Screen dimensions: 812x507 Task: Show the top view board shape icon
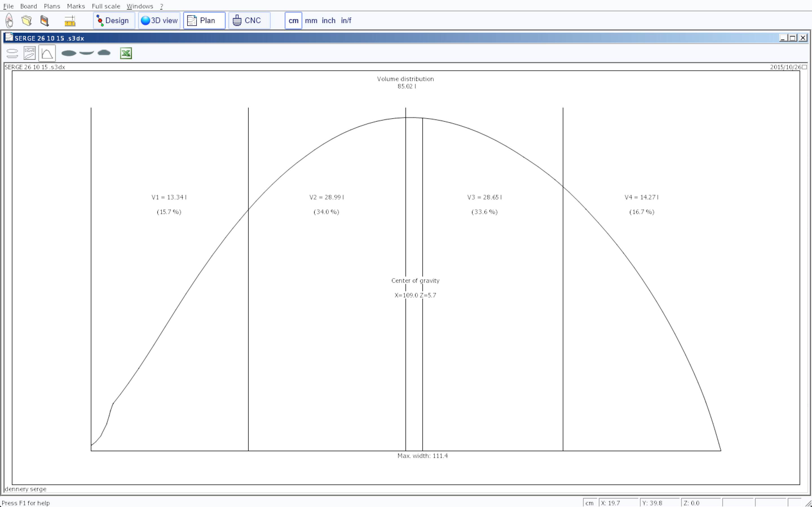coord(69,53)
